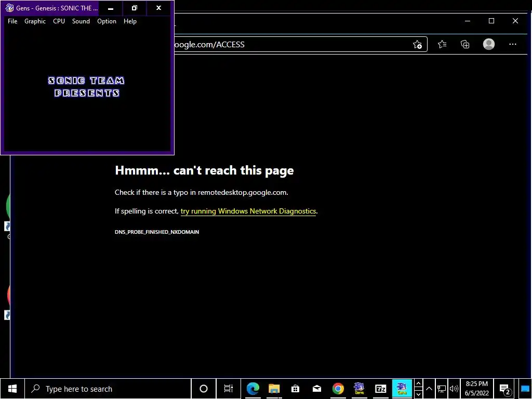532x399 pixels.
Task: Click try running Windows Network Diagnostics link
Action: coord(248,211)
